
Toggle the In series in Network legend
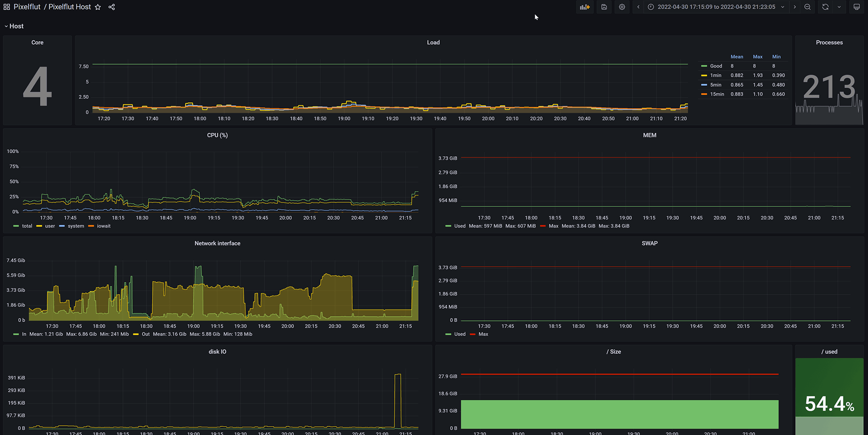[x=24, y=334]
